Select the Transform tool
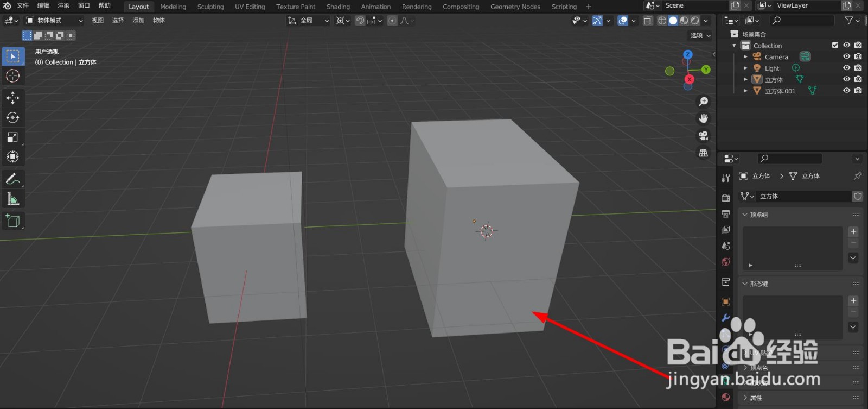Viewport: 868px width, 409px height. click(x=13, y=157)
